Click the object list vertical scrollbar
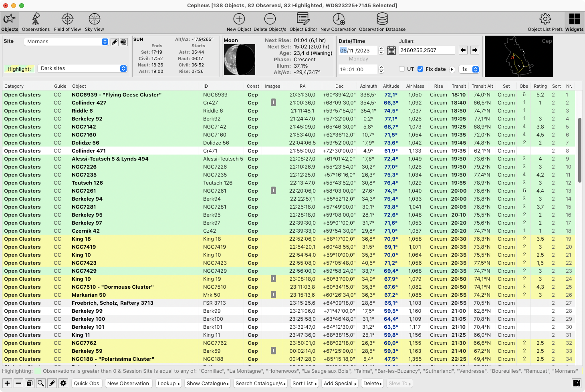The width and height of the screenshot is (585, 392). point(580,150)
